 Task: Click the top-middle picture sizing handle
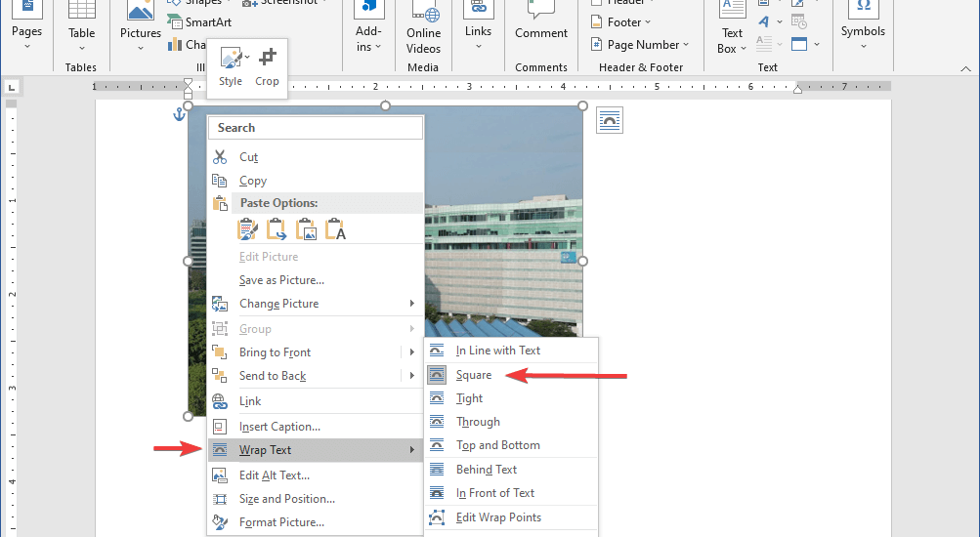(x=386, y=105)
